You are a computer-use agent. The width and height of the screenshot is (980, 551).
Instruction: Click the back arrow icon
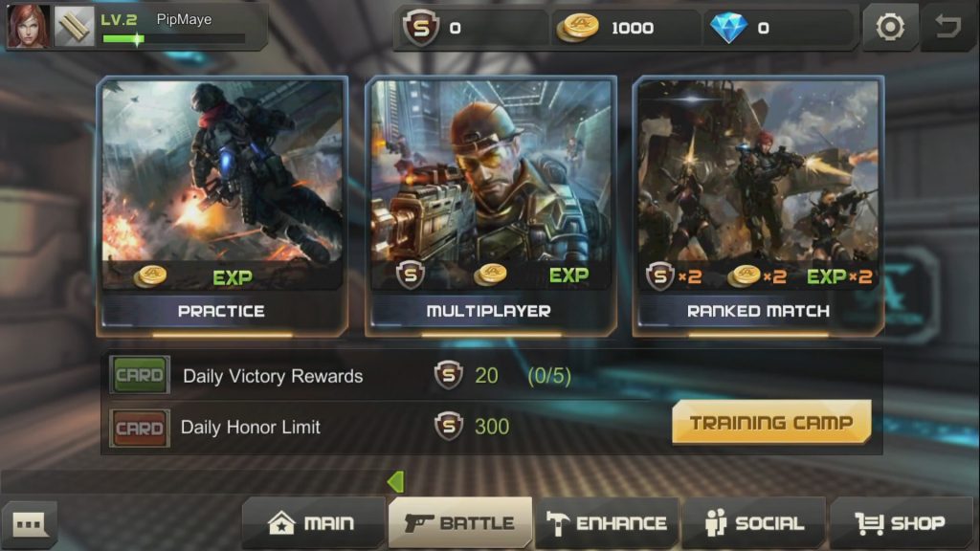[948, 27]
